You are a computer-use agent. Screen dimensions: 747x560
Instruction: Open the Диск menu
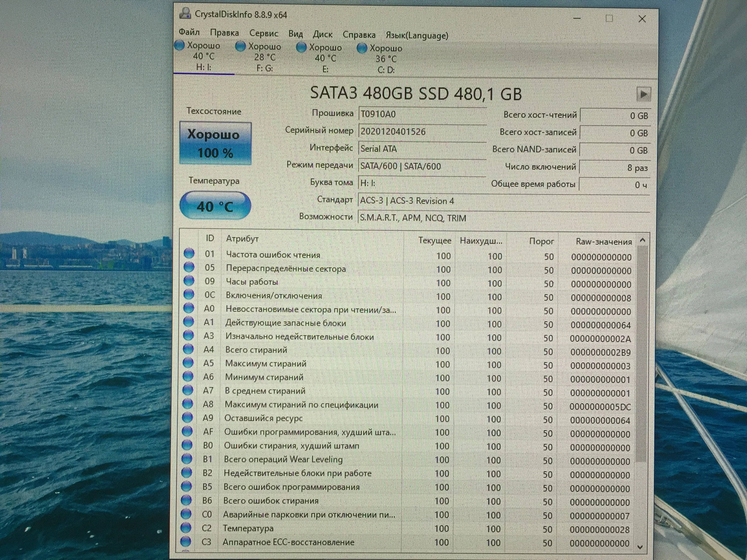[x=322, y=35]
